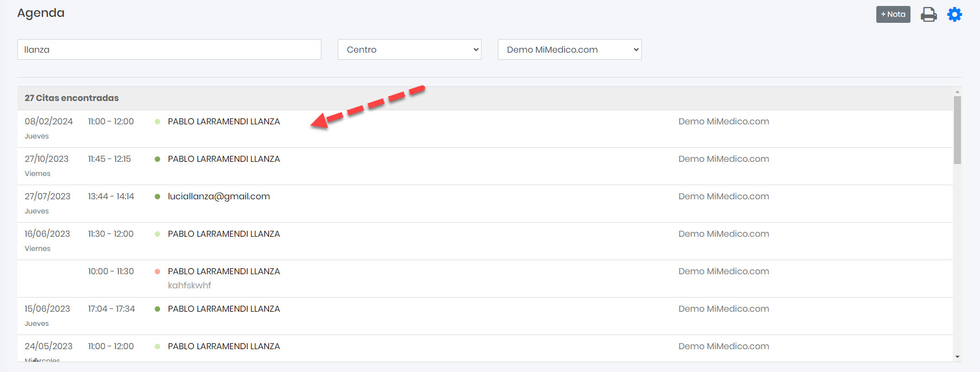The image size is (980, 372).
Task: Click the scrollbar up arrow of results list
Action: (957, 92)
